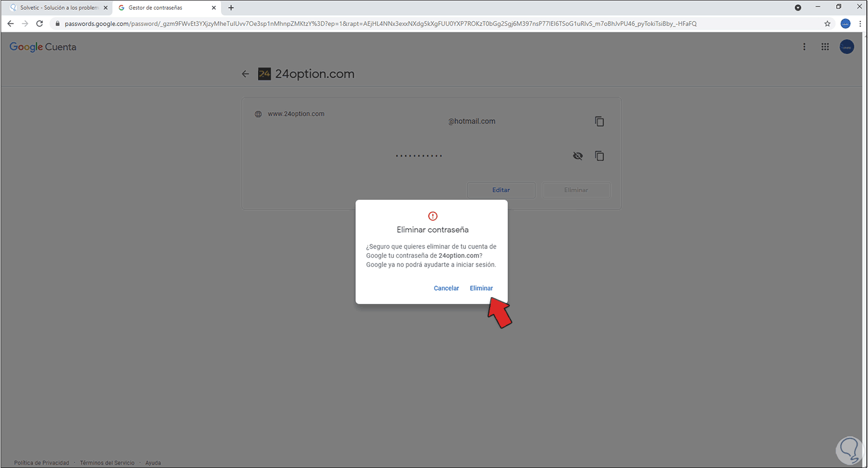
Task: Open the Chrome three-dot menu
Action: pyautogui.click(x=860, y=24)
